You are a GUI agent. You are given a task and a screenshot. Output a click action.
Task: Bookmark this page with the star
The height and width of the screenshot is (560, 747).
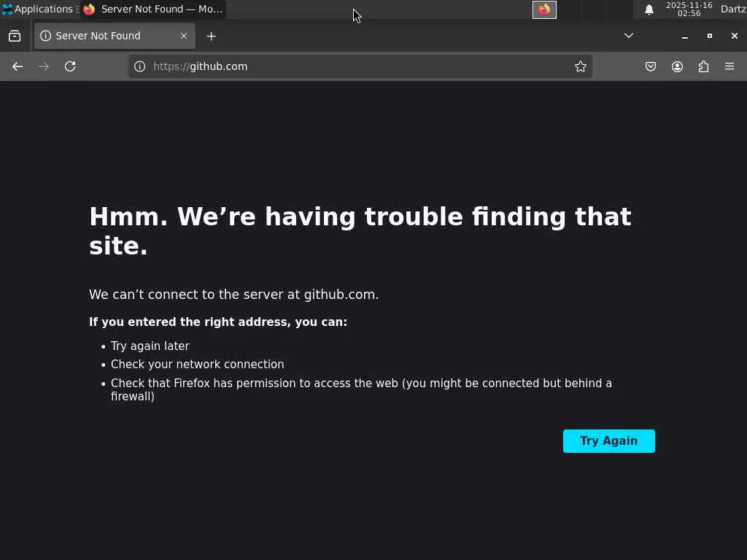click(x=580, y=66)
